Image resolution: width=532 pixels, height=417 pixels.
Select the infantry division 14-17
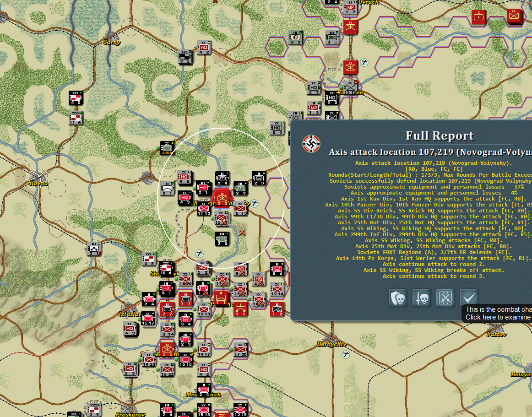(204, 349)
